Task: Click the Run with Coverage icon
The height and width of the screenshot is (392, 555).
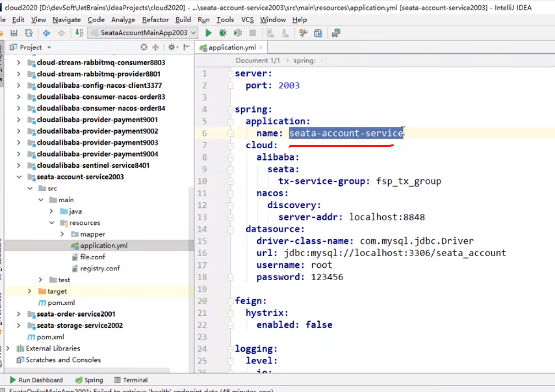Action: pos(237,33)
